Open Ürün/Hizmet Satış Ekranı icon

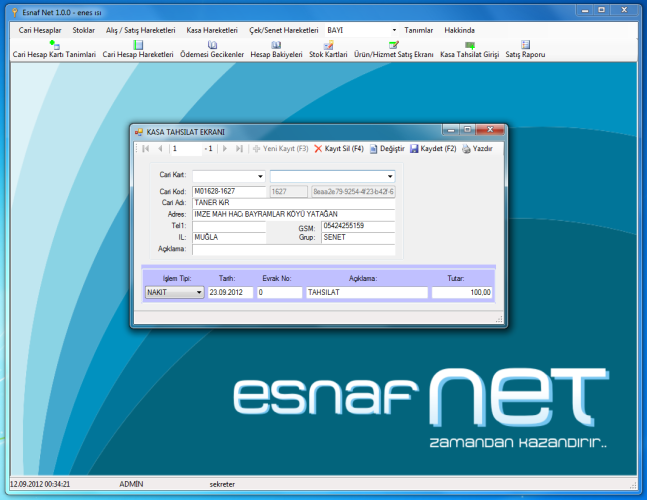(x=394, y=50)
